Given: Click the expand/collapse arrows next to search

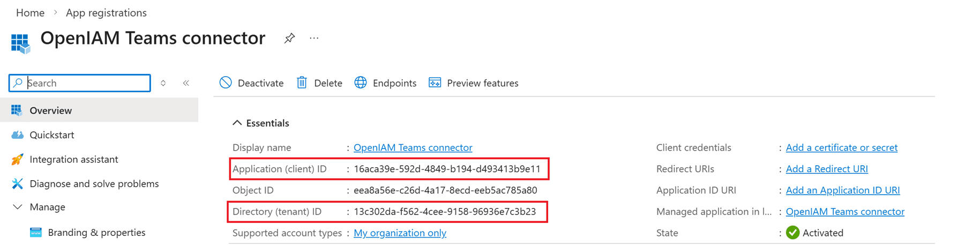Looking at the screenshot, I should click(x=163, y=83).
